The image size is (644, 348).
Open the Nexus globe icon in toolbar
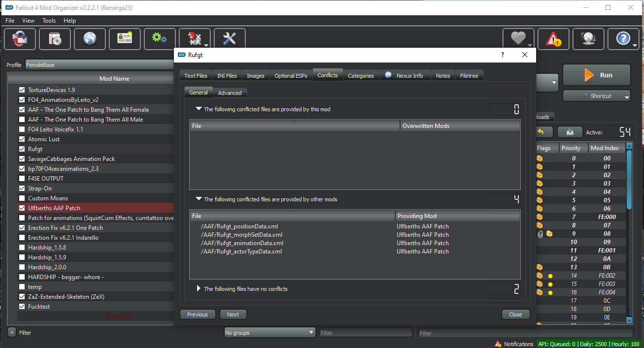(90, 39)
